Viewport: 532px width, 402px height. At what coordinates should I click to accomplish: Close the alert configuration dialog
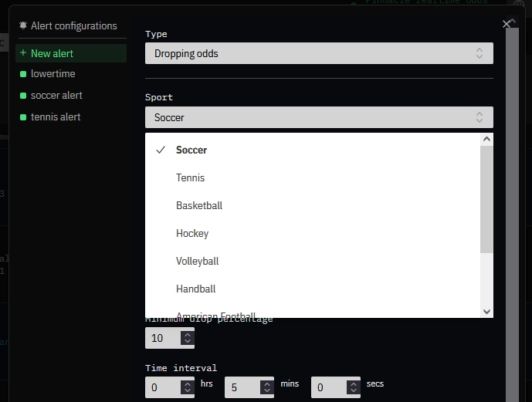(507, 24)
